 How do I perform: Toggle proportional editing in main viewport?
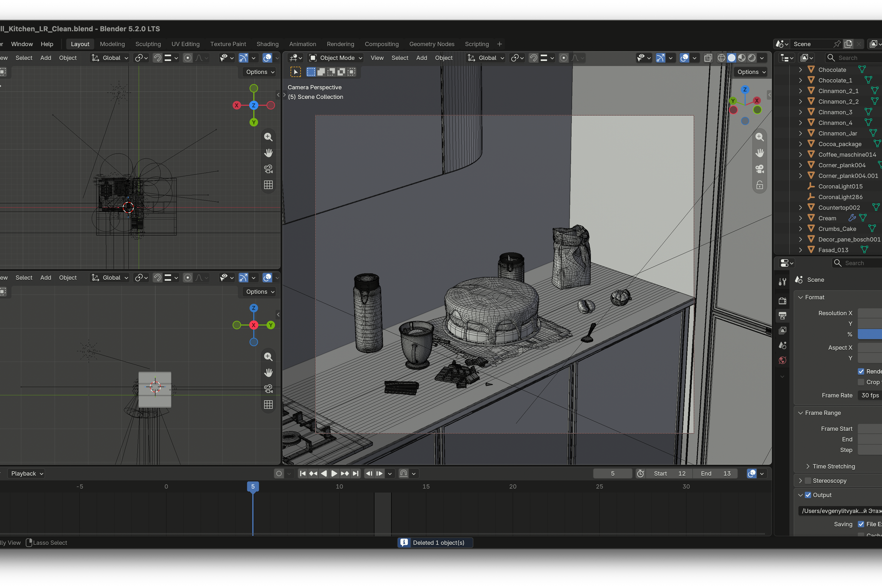tap(564, 58)
